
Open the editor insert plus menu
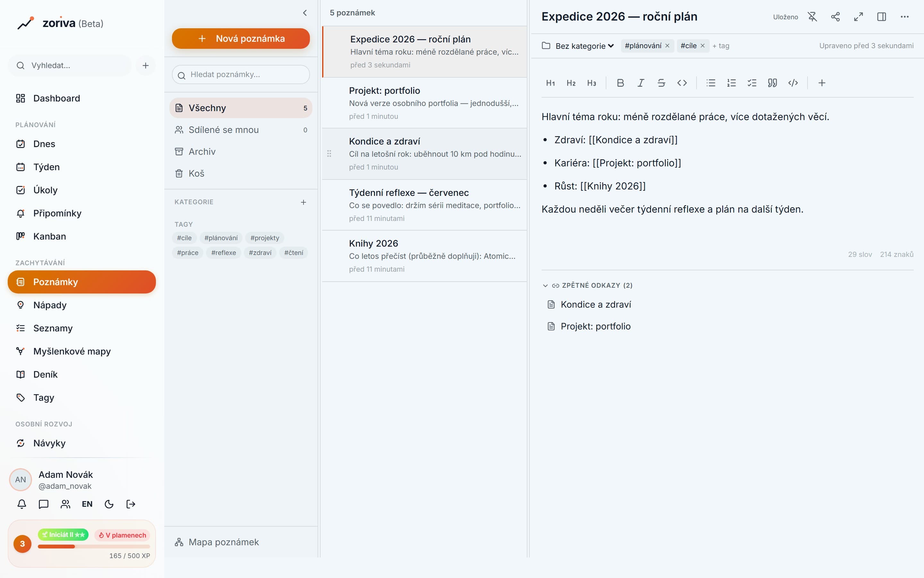tap(822, 83)
